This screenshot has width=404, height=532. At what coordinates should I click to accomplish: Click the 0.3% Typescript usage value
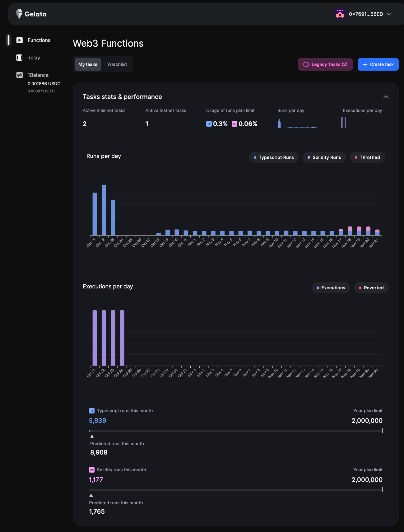tap(221, 124)
